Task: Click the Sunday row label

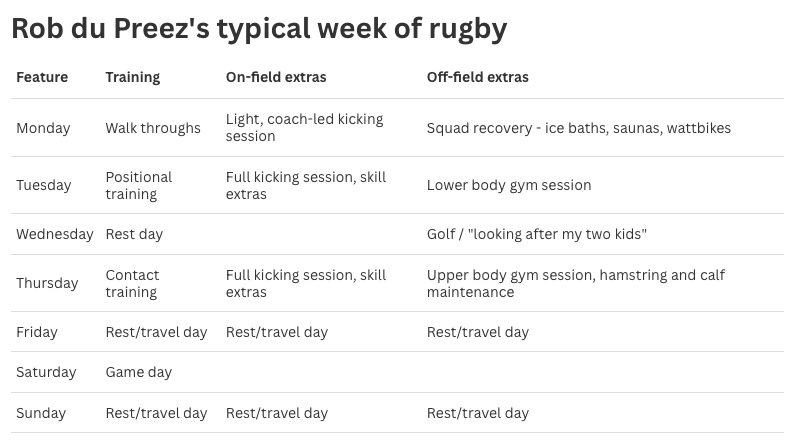Action: coord(41,413)
